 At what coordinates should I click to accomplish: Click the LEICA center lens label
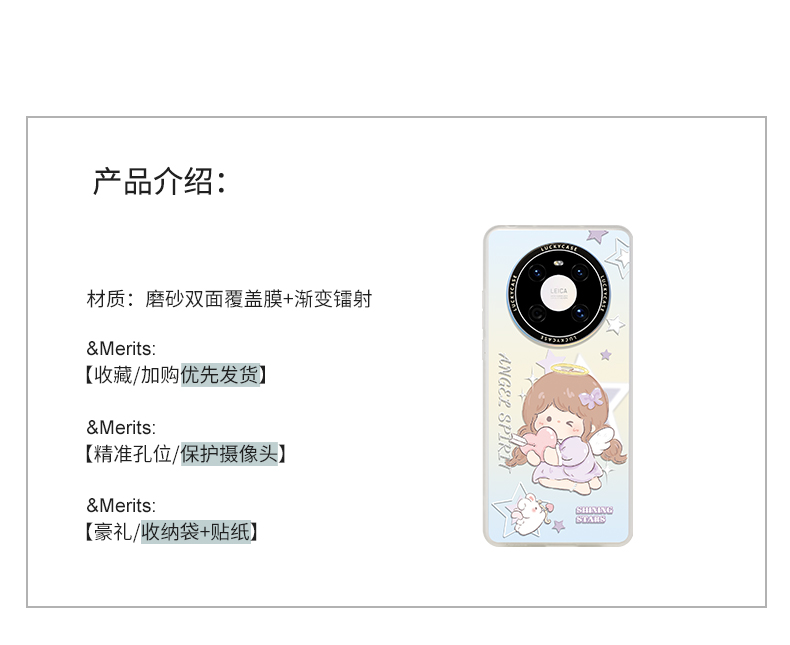[558, 292]
